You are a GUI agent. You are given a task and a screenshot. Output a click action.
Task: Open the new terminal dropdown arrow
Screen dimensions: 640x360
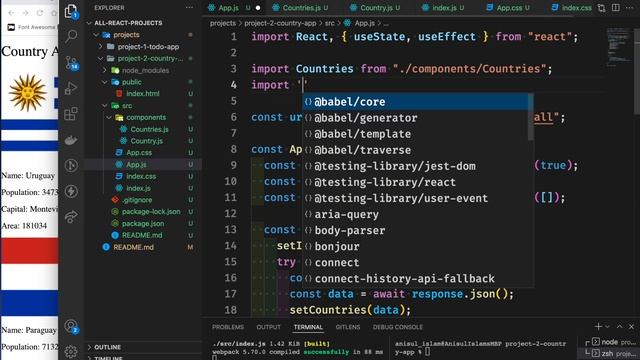[607, 327]
